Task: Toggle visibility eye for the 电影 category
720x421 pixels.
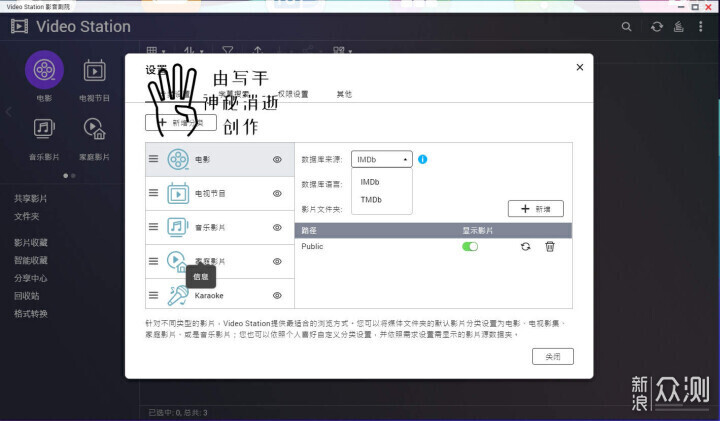Action: point(277,159)
